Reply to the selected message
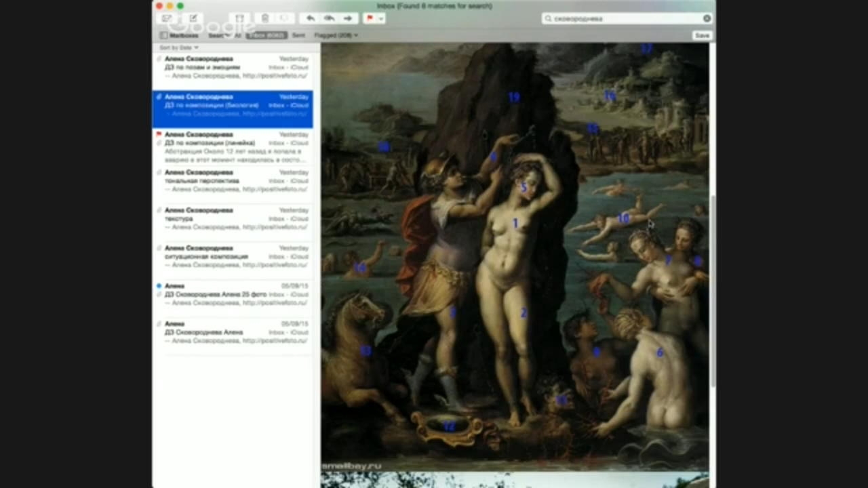The height and width of the screenshot is (488, 868). click(311, 18)
